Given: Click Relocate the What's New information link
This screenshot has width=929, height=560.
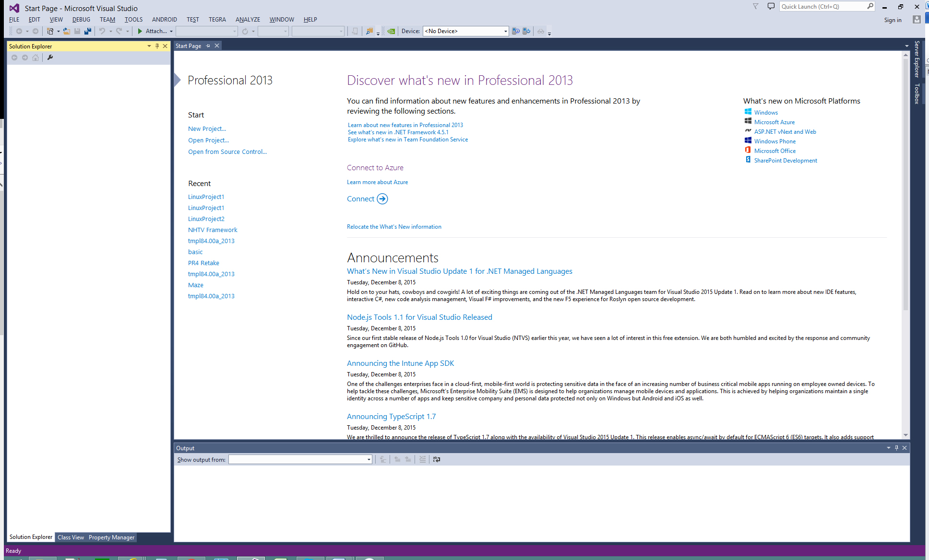Looking at the screenshot, I should (394, 227).
